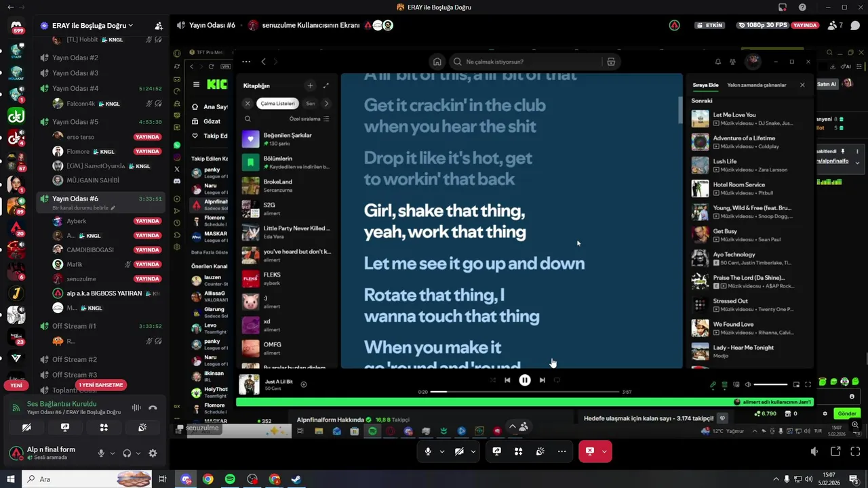Open the Spotify three-dots menu
This screenshot has height=488, width=868.
pos(245,62)
